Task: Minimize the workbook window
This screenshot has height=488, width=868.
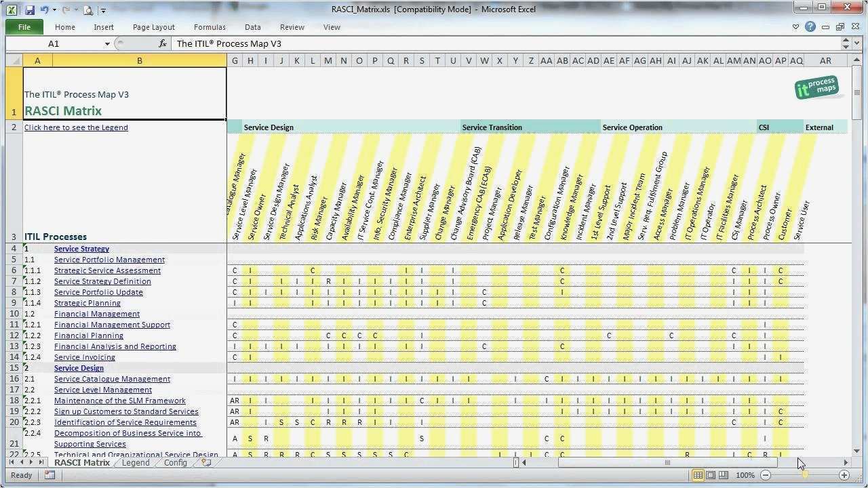Action: click(825, 27)
